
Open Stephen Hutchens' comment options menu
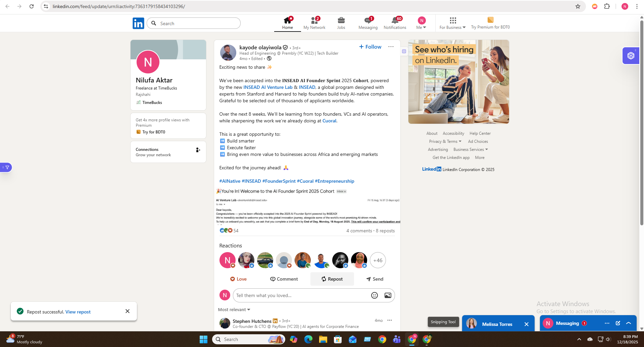390,320
